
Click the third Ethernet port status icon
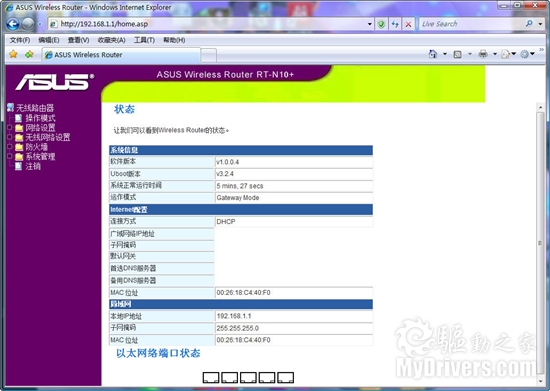pos(248,377)
